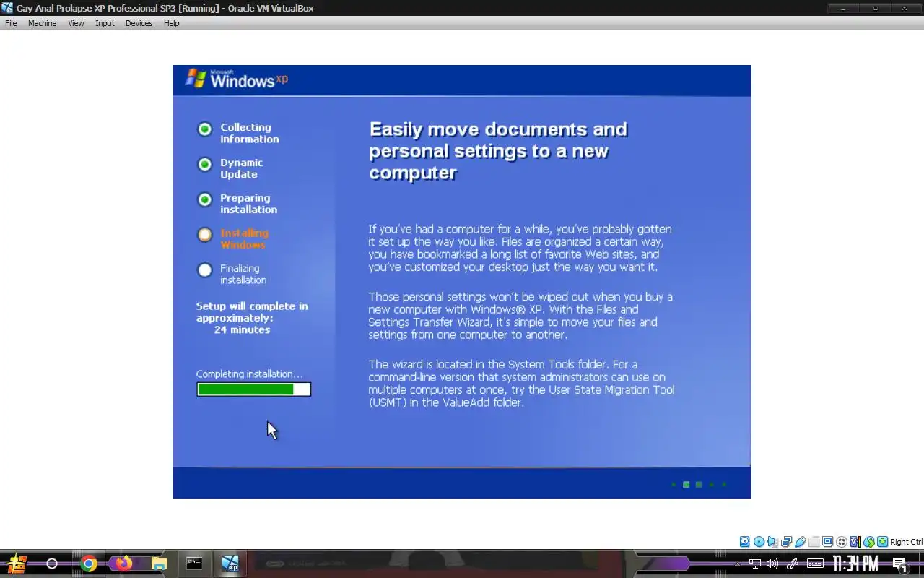Click the CPU virtualization status icon
This screenshot has width=924, height=578.
[x=855, y=542]
